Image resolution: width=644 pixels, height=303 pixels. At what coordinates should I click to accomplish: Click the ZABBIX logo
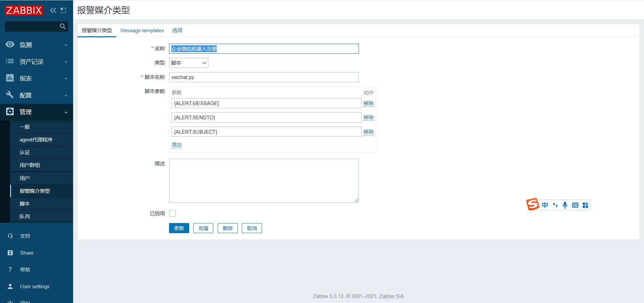24,10
